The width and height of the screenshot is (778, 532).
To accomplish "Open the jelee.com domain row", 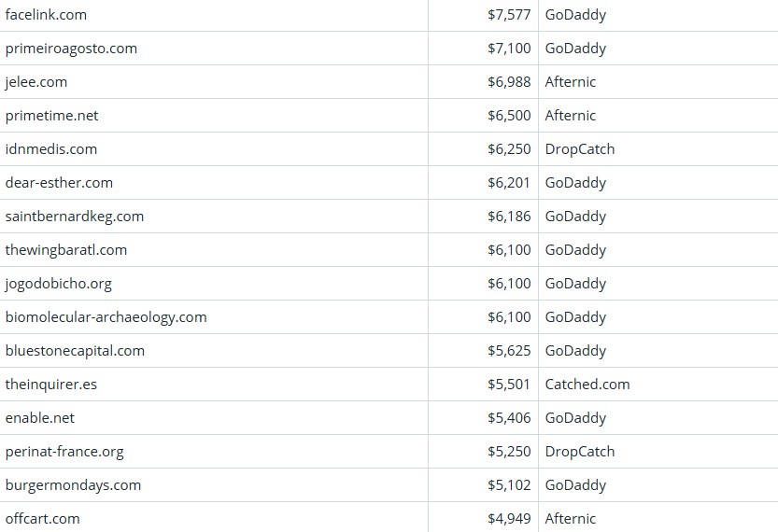I will pos(36,82).
